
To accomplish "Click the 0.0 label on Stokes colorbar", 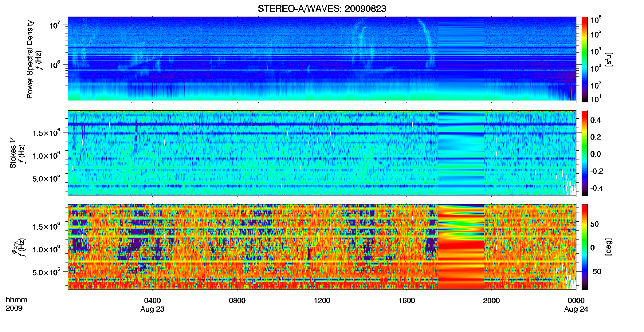I will click(595, 154).
